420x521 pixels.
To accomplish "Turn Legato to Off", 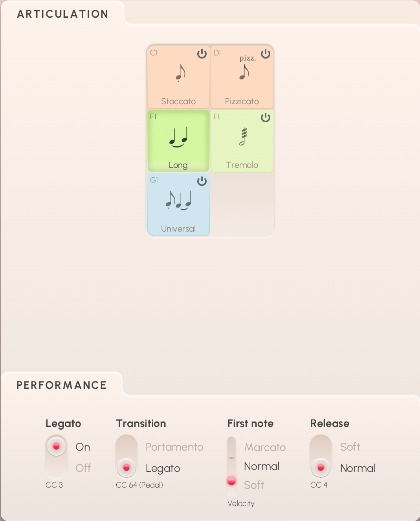I will (x=83, y=468).
